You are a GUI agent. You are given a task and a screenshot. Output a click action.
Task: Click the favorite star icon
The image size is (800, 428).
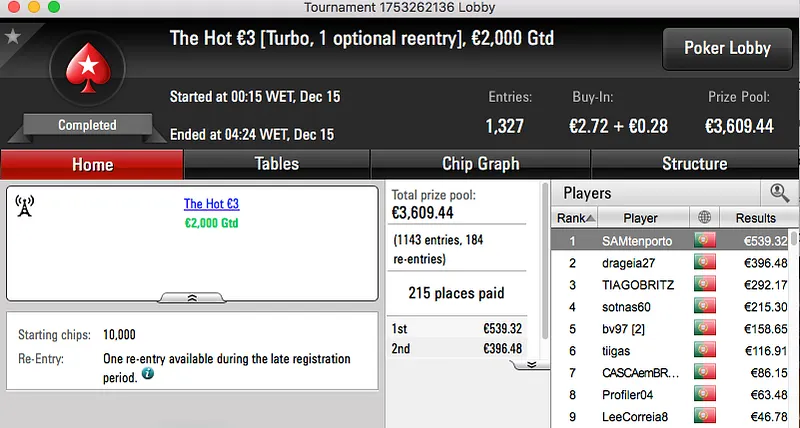(12, 36)
